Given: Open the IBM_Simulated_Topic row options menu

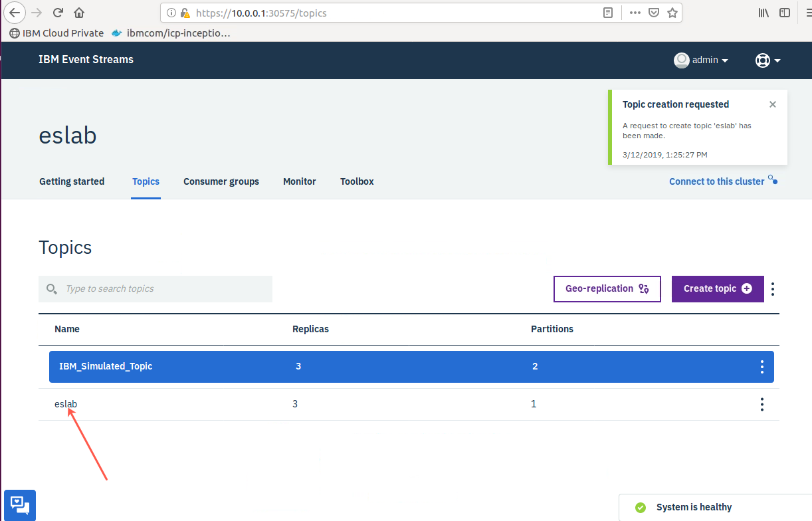Looking at the screenshot, I should click(761, 367).
